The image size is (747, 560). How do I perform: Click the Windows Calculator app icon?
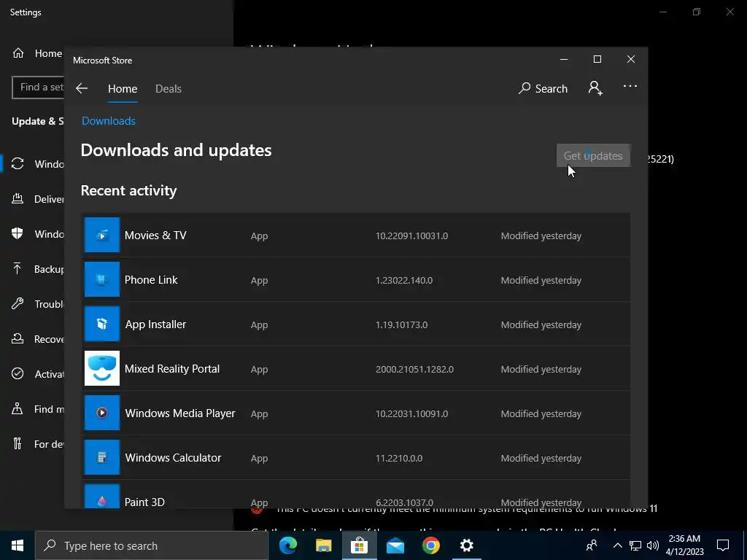102,457
